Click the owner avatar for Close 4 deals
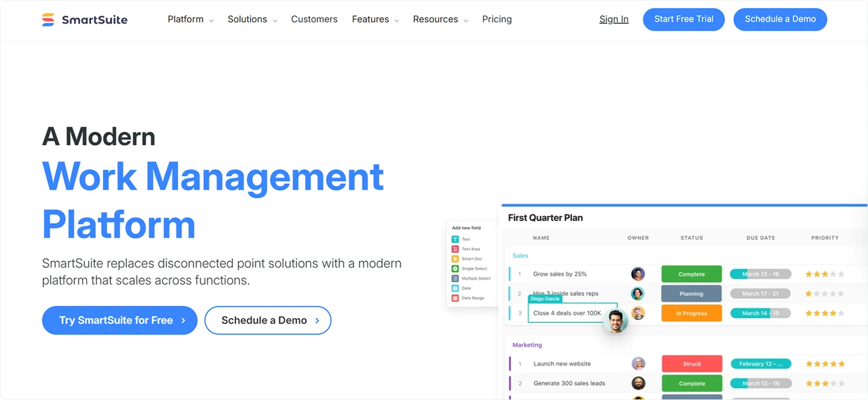 click(638, 313)
